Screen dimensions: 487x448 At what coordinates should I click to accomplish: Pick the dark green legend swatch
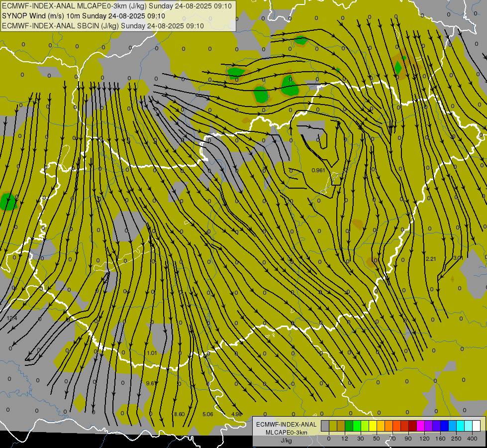point(349,426)
